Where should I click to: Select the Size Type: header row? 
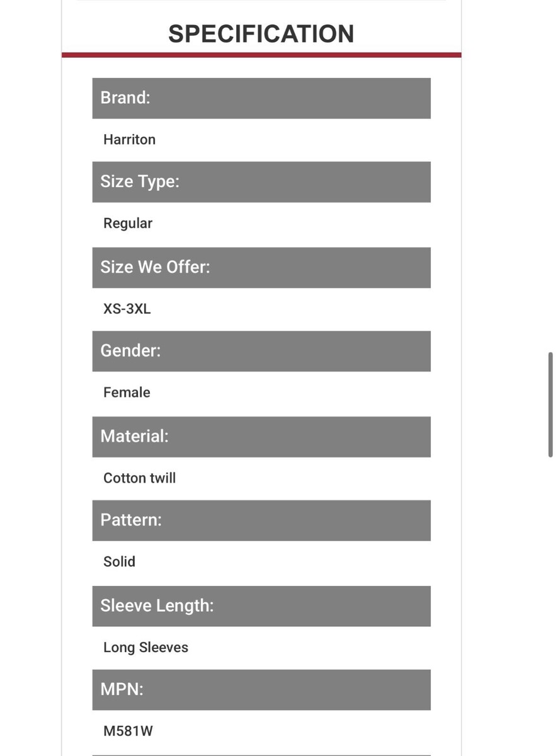pyautogui.click(x=261, y=182)
